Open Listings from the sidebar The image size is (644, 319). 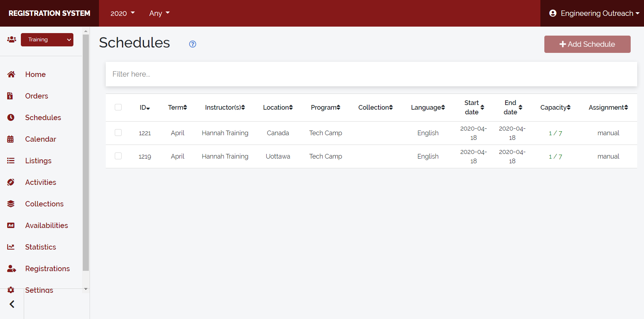tap(38, 161)
